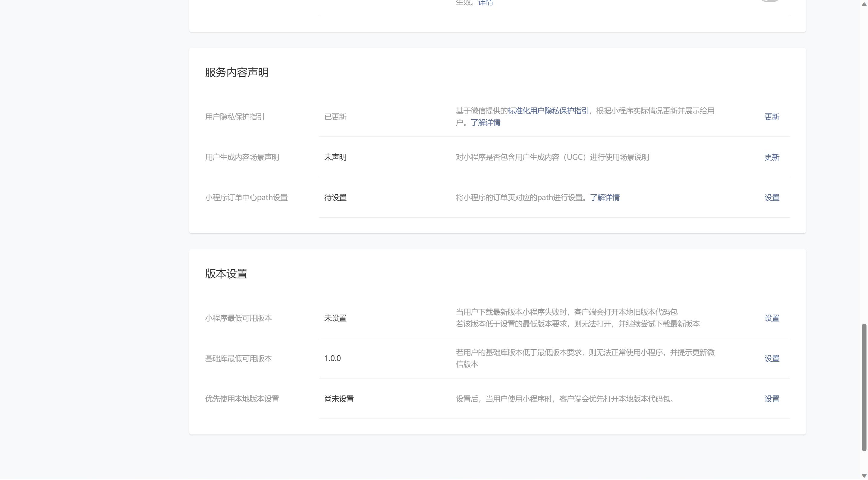
Task: Click the 服务内容声明 section heading
Action: coord(237,72)
